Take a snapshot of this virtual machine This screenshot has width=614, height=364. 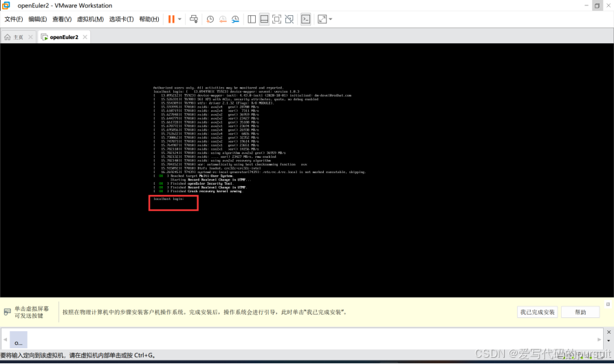(x=210, y=19)
